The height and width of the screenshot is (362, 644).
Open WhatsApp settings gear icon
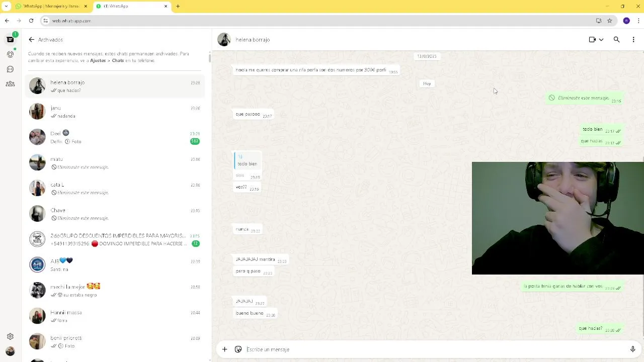(x=10, y=336)
